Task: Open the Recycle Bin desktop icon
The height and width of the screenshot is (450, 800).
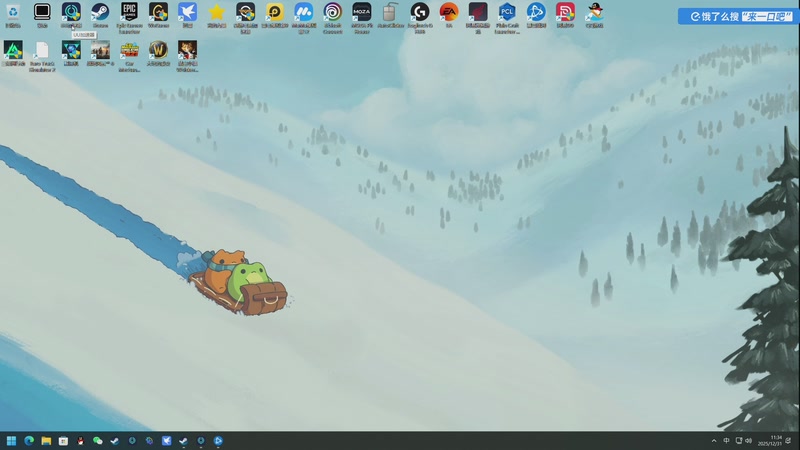Action: [13, 15]
